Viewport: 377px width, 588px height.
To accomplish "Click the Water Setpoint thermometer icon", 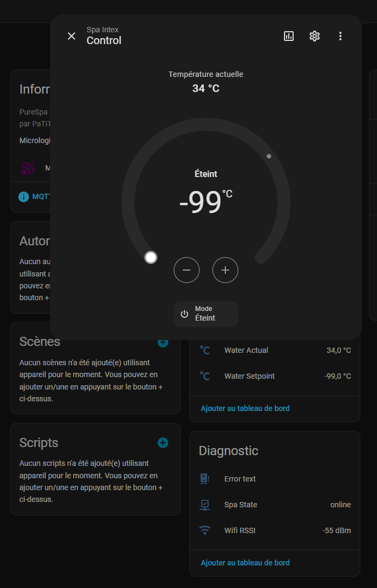I will (x=205, y=376).
